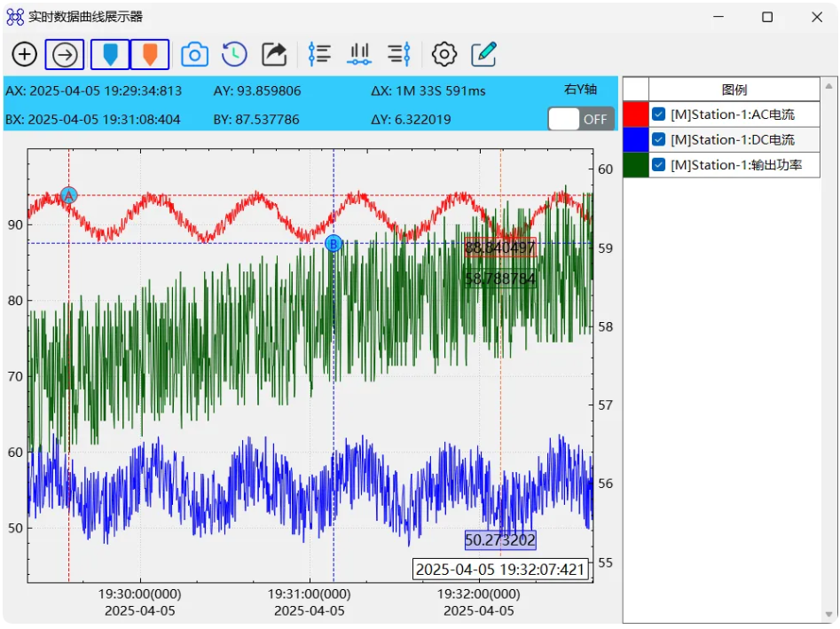Click the list with left slider icon
Viewport: 840px width, 629px height.
pos(319,54)
